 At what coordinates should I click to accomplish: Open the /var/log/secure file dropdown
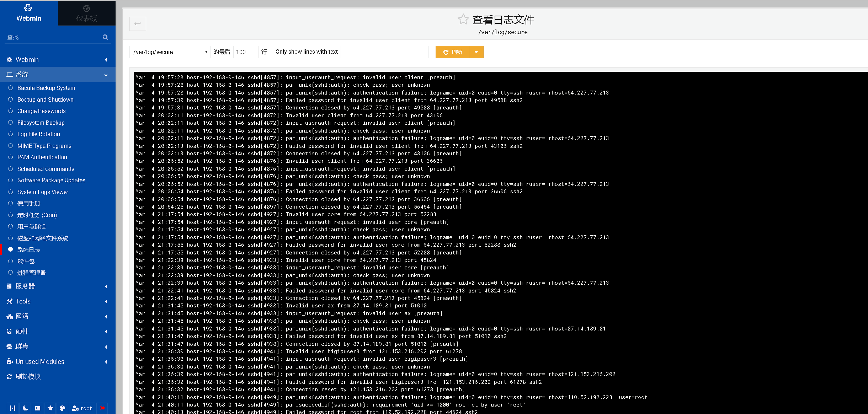(x=170, y=52)
